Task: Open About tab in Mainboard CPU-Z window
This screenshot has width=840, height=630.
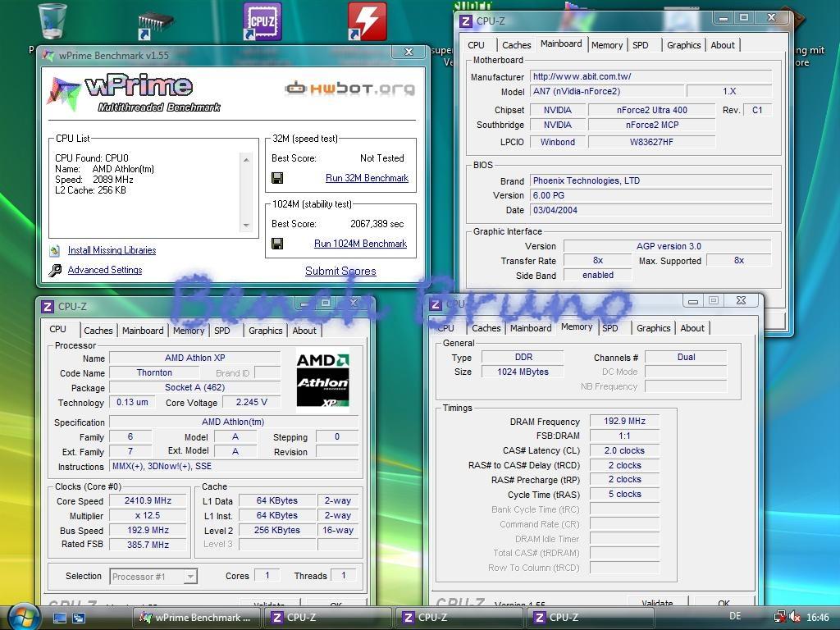Action: click(x=723, y=45)
